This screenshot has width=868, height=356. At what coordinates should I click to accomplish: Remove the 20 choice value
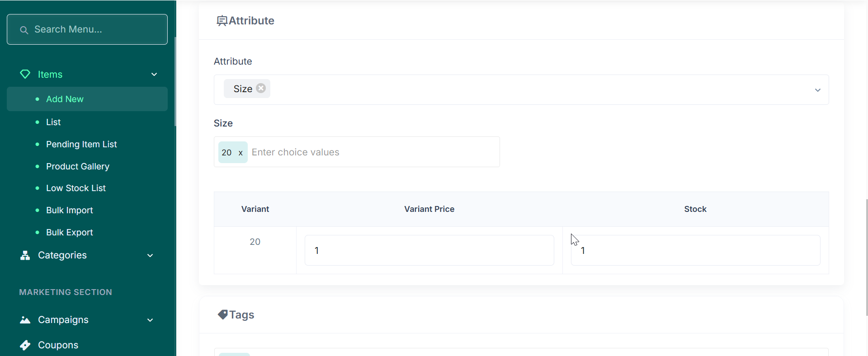[x=241, y=153]
